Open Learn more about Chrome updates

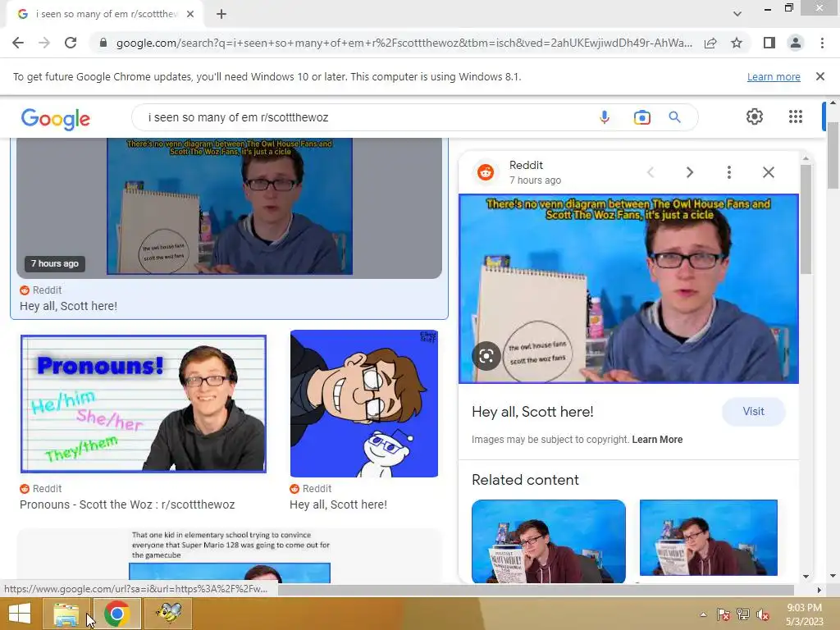click(774, 76)
